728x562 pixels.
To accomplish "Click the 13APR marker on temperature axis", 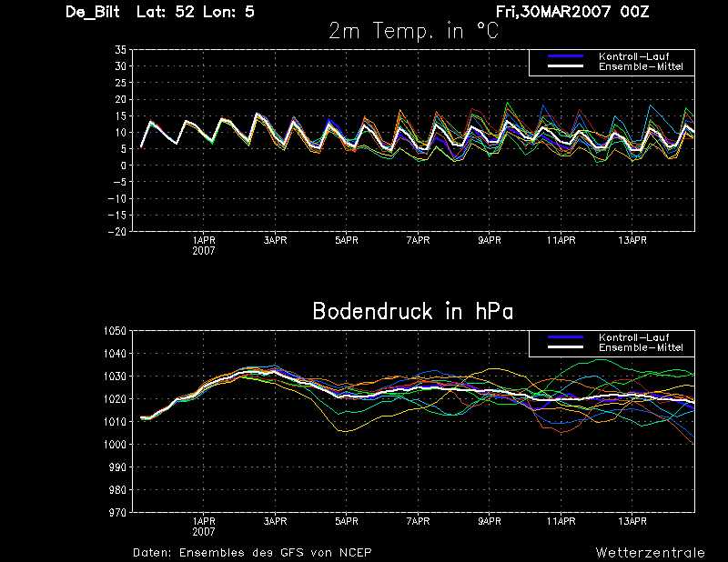I will [x=632, y=240].
